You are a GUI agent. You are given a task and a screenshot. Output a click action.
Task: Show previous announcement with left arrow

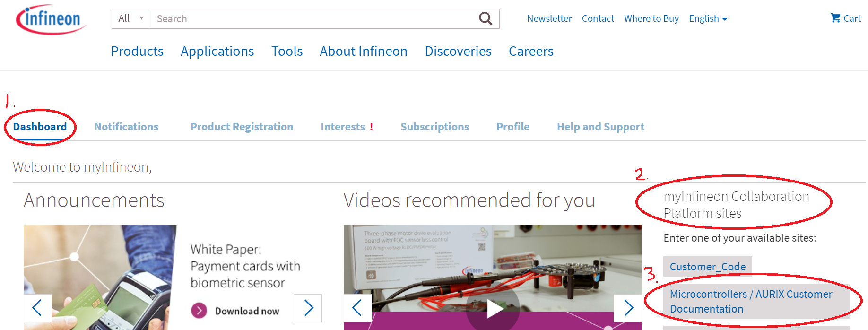pyautogui.click(x=37, y=308)
